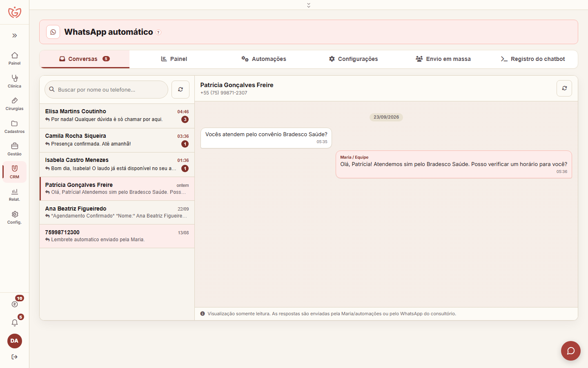Click the read-only info icon in footer
The image size is (588, 368).
coord(203,314)
